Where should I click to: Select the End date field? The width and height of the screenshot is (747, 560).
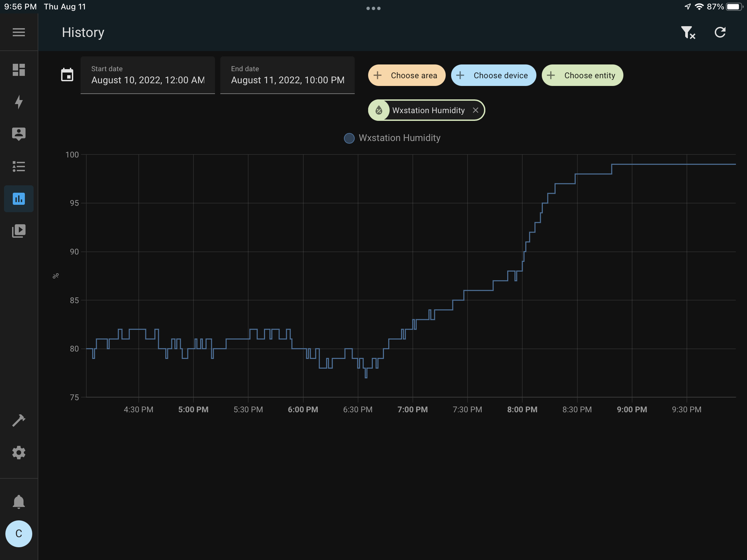pyautogui.click(x=287, y=80)
